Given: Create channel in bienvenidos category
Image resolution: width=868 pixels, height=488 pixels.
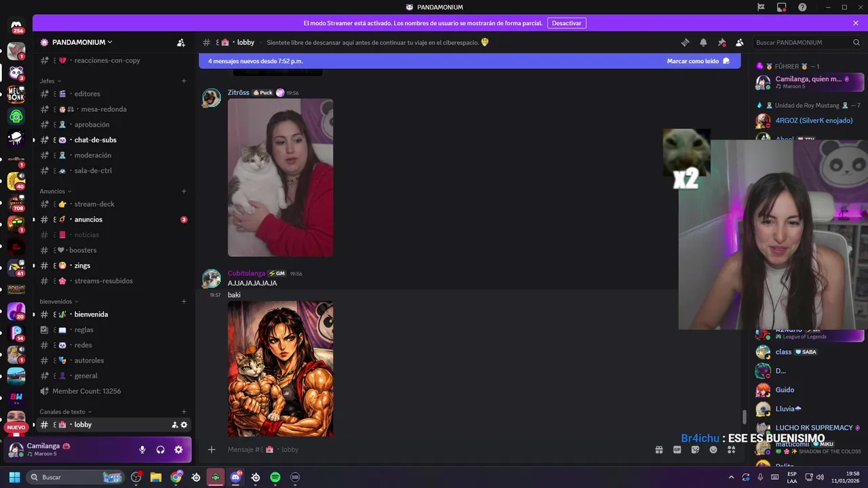Looking at the screenshot, I should coord(184,302).
